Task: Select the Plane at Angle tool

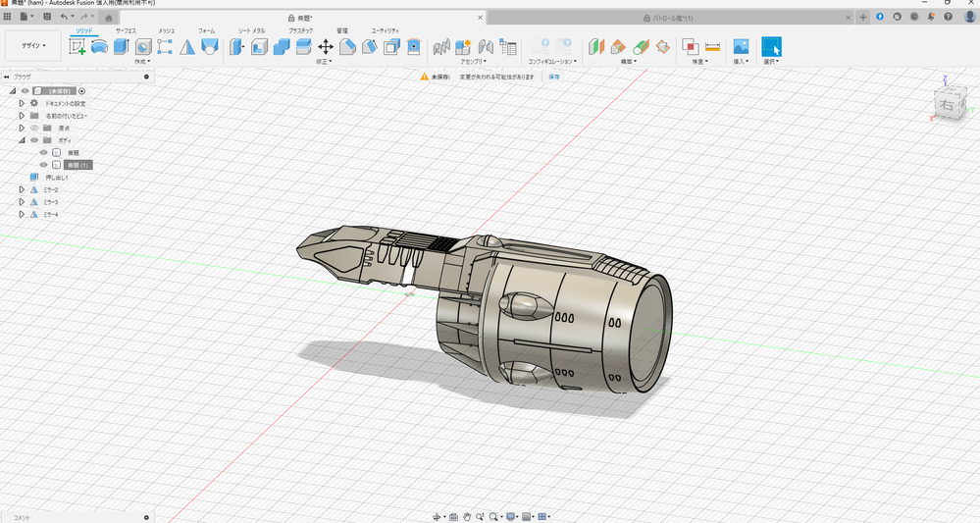Action: 618,47
